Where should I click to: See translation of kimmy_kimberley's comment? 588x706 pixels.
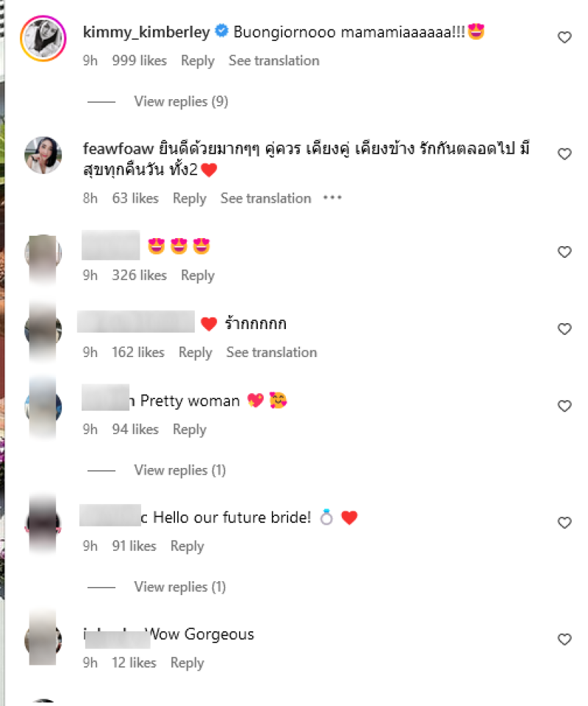click(274, 61)
